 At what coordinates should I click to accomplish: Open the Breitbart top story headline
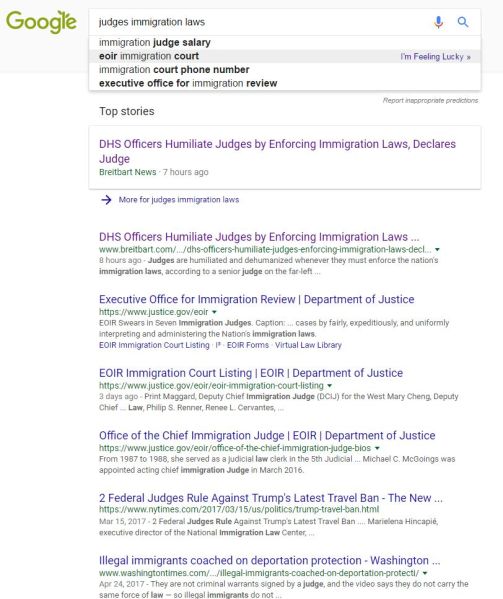pyautogui.click(x=277, y=151)
